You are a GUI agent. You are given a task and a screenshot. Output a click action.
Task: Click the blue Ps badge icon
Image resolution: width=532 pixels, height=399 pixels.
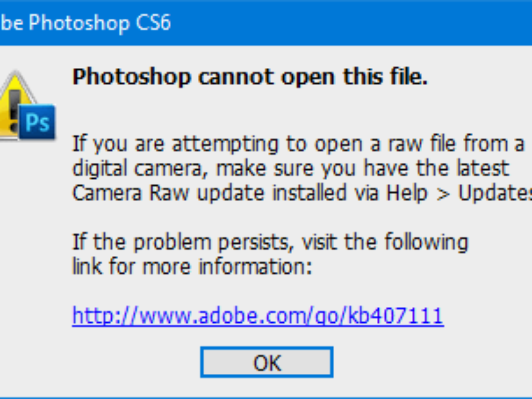(x=37, y=122)
